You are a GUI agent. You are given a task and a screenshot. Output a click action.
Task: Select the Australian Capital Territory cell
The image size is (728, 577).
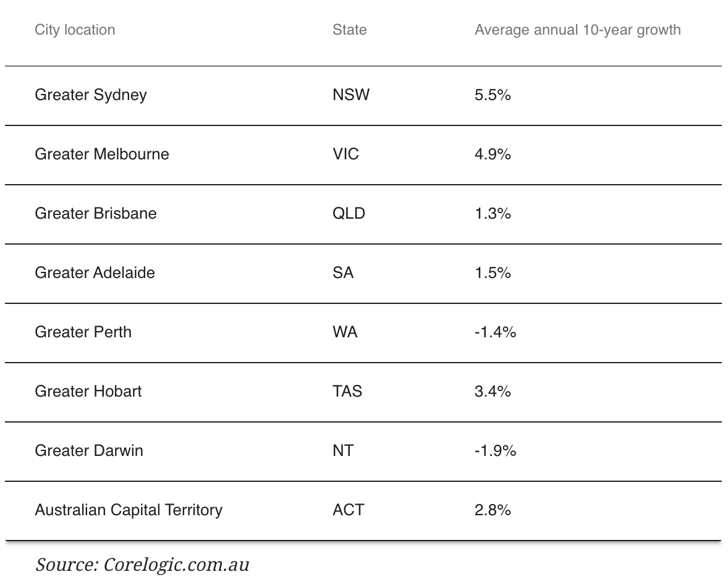[x=129, y=510]
